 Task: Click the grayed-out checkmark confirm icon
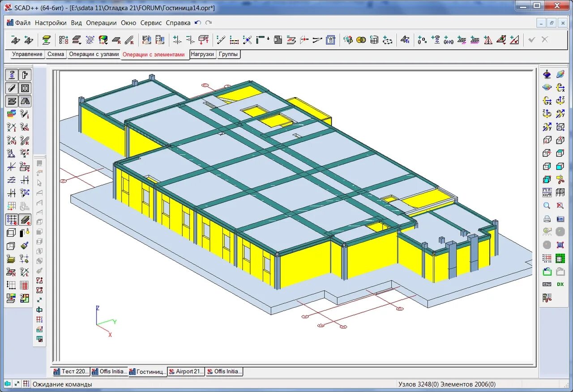pos(531,40)
